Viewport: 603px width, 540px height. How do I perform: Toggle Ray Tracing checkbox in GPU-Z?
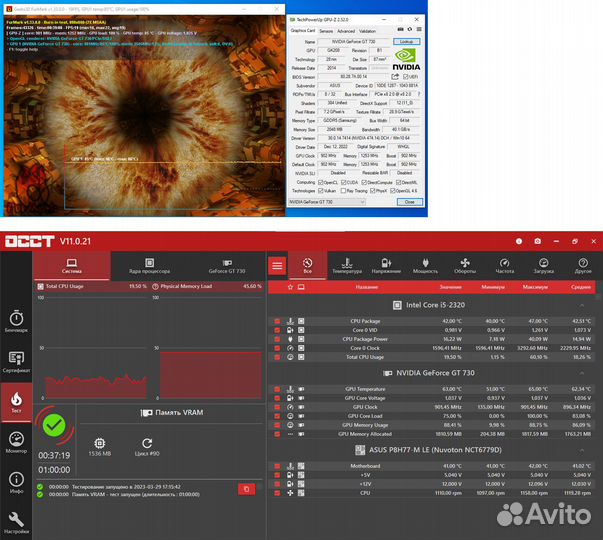point(343,191)
